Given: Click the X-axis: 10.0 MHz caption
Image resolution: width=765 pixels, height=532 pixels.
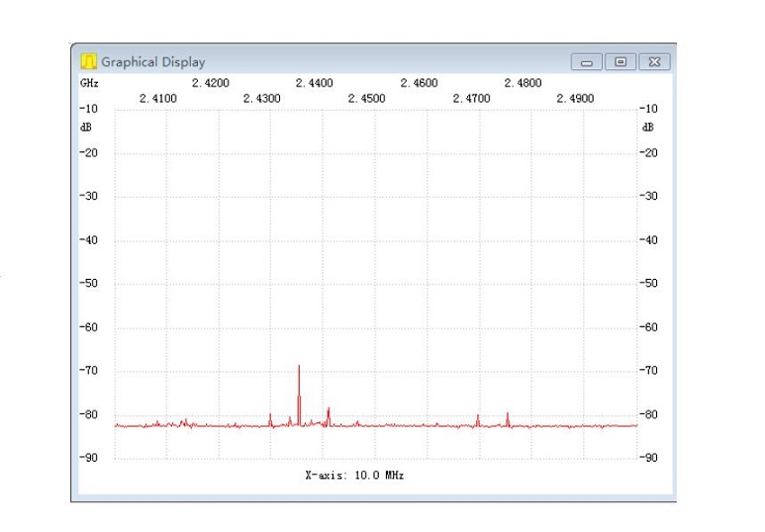Looking at the screenshot, I should click(354, 475).
